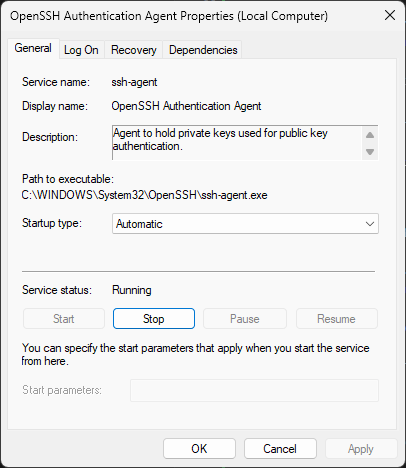Select the ssh-agent service name text
Viewport: 406px width, 468px height.
point(134,82)
